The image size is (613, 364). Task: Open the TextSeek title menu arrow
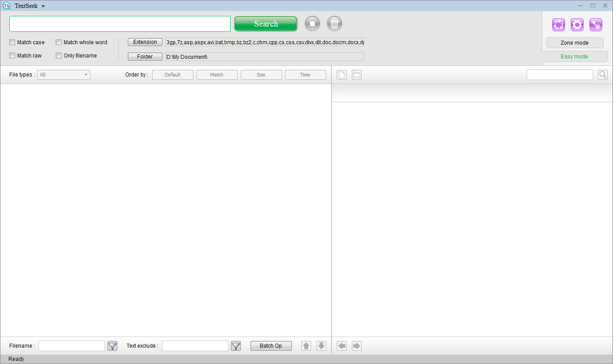[x=43, y=6]
